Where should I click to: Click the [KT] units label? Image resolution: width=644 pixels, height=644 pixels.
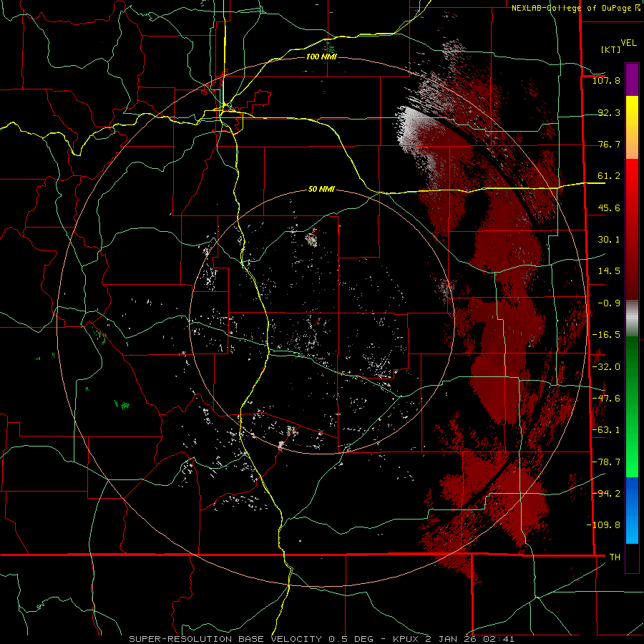(x=611, y=49)
